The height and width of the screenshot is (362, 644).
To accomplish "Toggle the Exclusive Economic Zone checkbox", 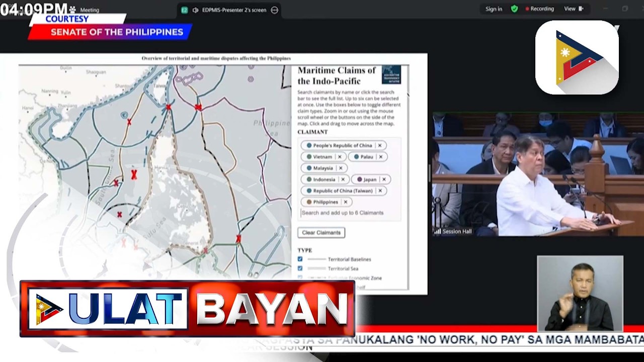I will (x=300, y=278).
